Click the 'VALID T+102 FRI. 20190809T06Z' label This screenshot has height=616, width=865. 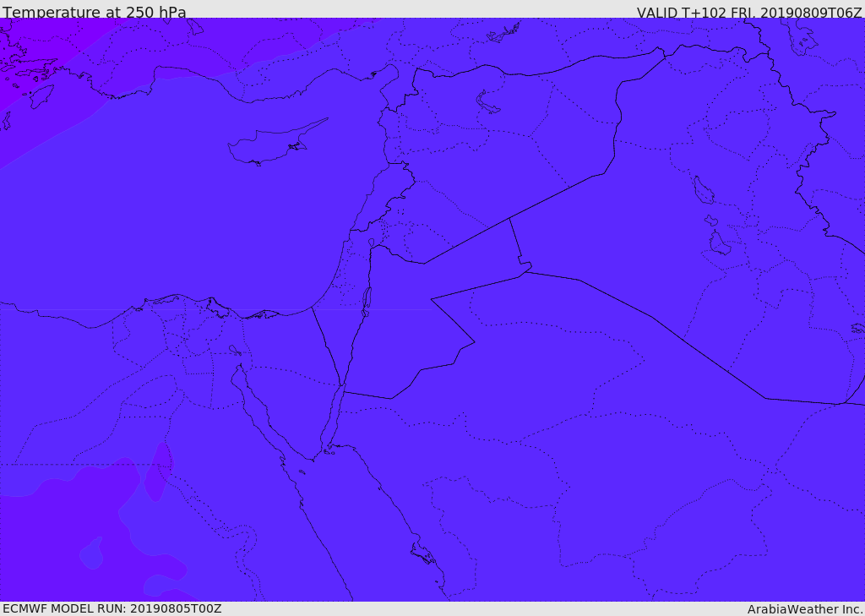coord(749,13)
